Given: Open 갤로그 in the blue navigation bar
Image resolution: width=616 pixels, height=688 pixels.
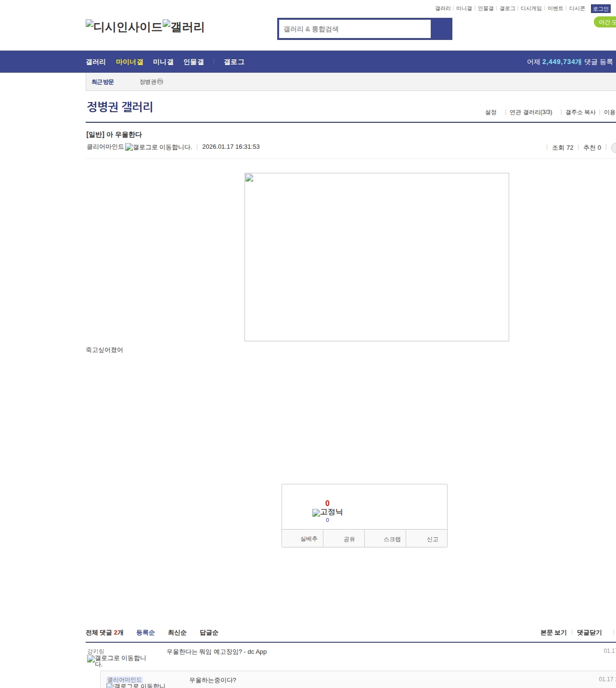Looking at the screenshot, I should point(234,62).
